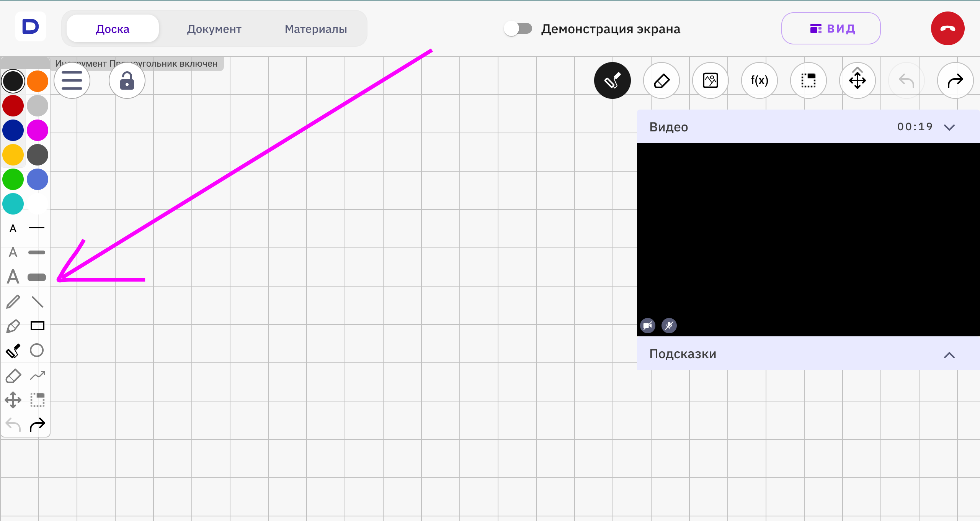This screenshot has height=521, width=980.
Task: Open the hamburger menu
Action: [x=72, y=80]
